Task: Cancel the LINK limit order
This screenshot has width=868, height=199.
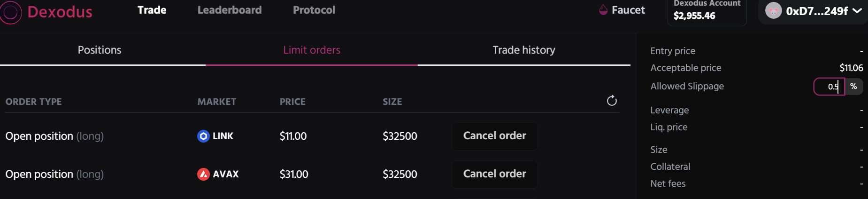Action: (x=494, y=136)
